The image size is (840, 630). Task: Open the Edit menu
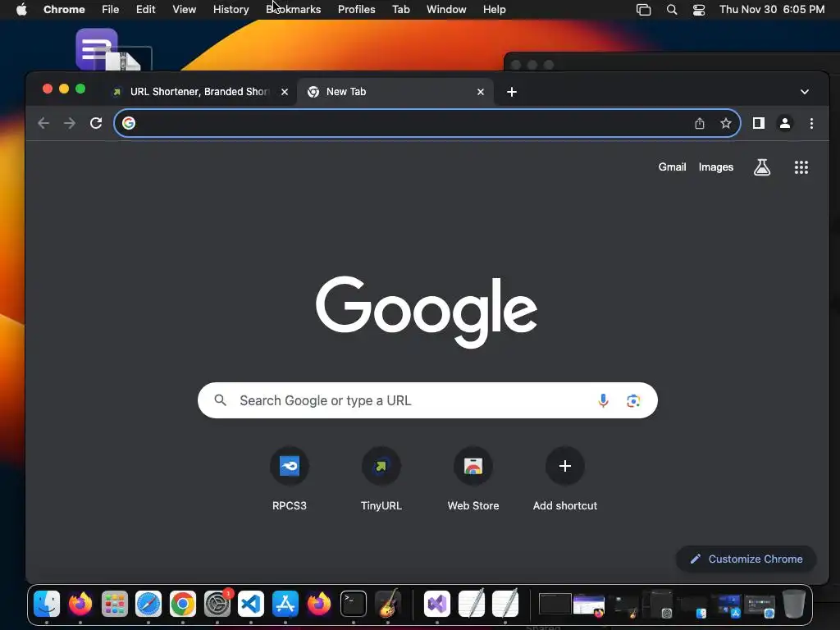(145, 9)
